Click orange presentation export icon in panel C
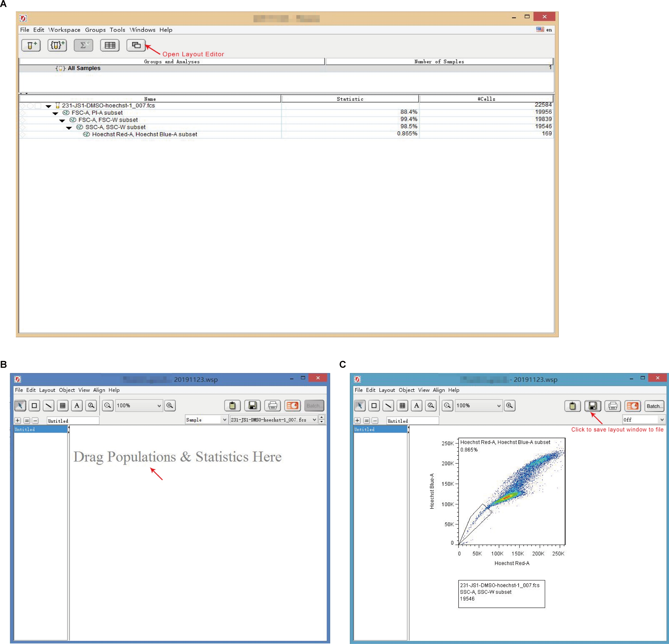The image size is (669, 644). point(632,406)
